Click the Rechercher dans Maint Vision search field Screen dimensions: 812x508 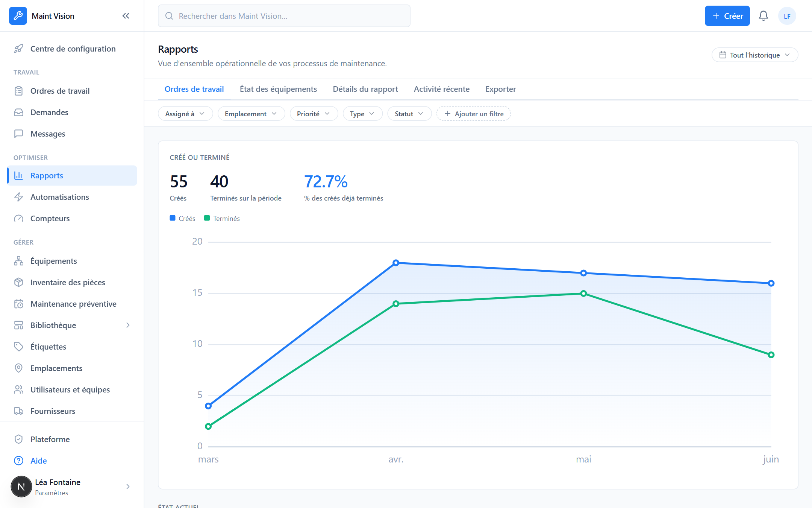284,16
